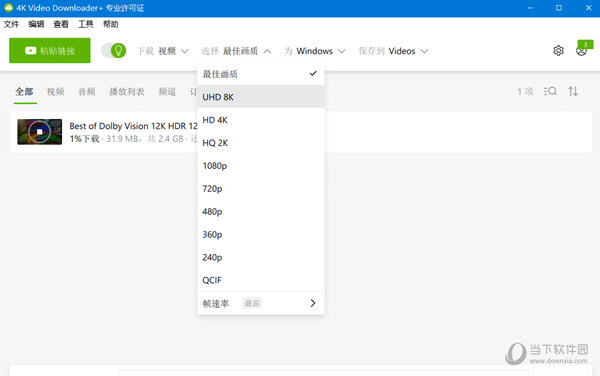
Task: Open the 查看 menu
Action: click(x=61, y=24)
